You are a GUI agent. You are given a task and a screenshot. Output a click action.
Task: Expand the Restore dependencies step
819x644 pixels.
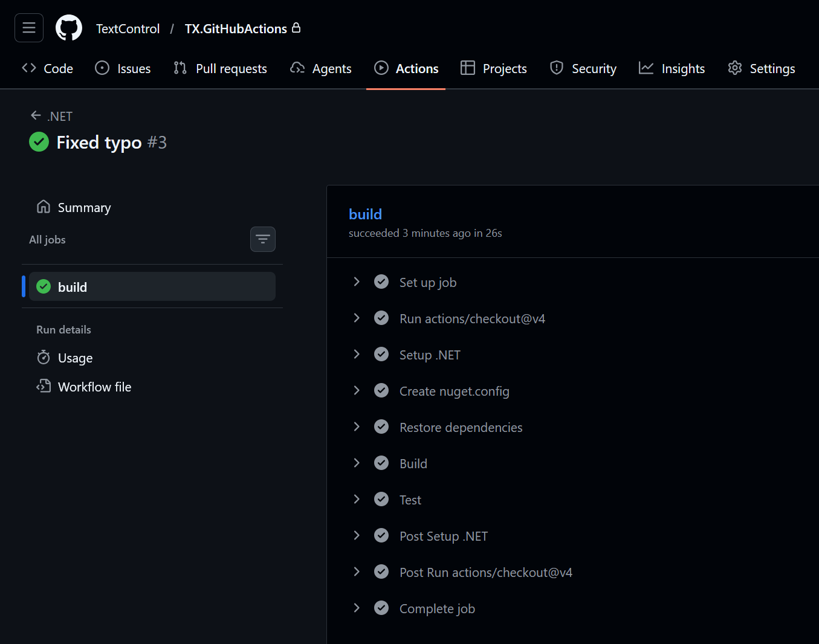356,427
